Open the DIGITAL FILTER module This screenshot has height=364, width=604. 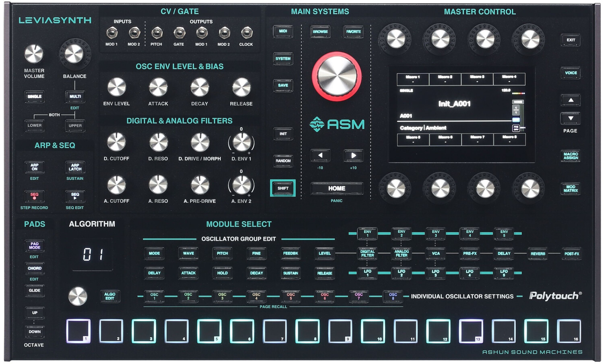tap(368, 253)
